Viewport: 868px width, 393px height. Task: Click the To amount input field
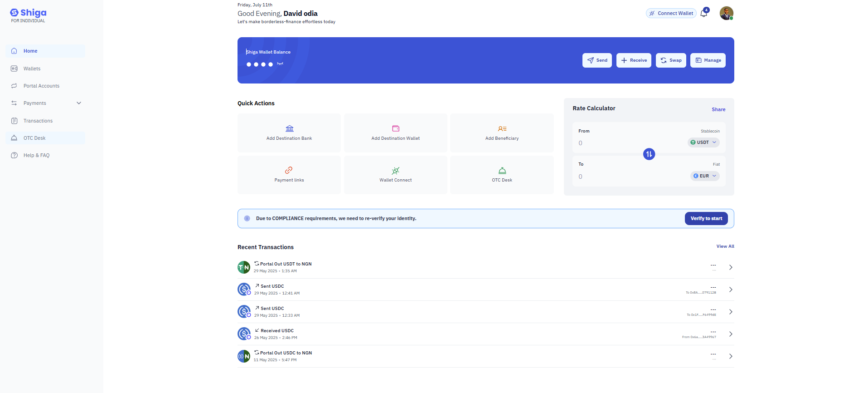tap(630, 177)
